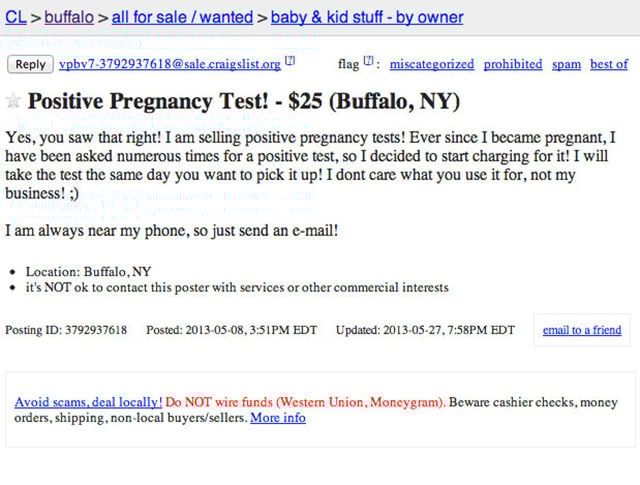Open the help mark next to flag
The width and height of the screenshot is (640, 485).
pos(368,62)
